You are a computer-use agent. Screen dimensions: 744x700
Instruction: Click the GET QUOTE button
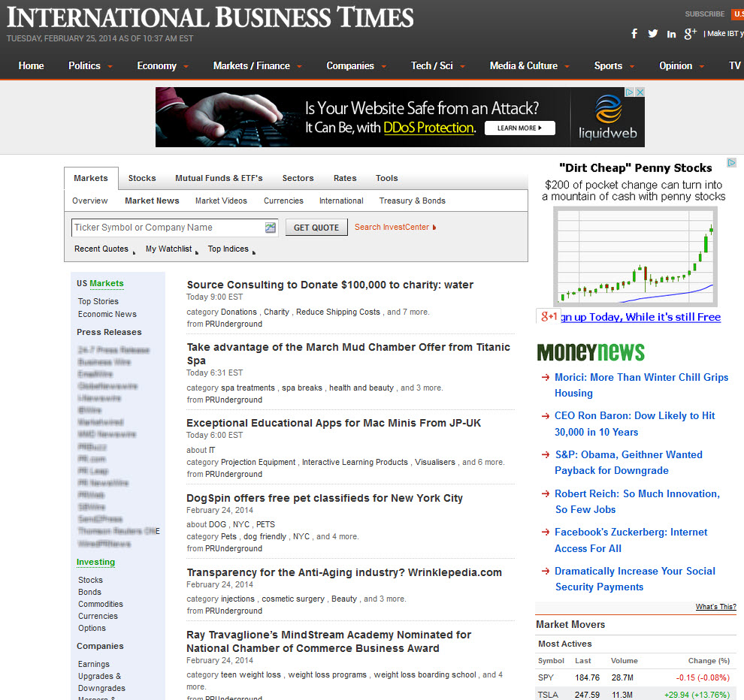316,228
